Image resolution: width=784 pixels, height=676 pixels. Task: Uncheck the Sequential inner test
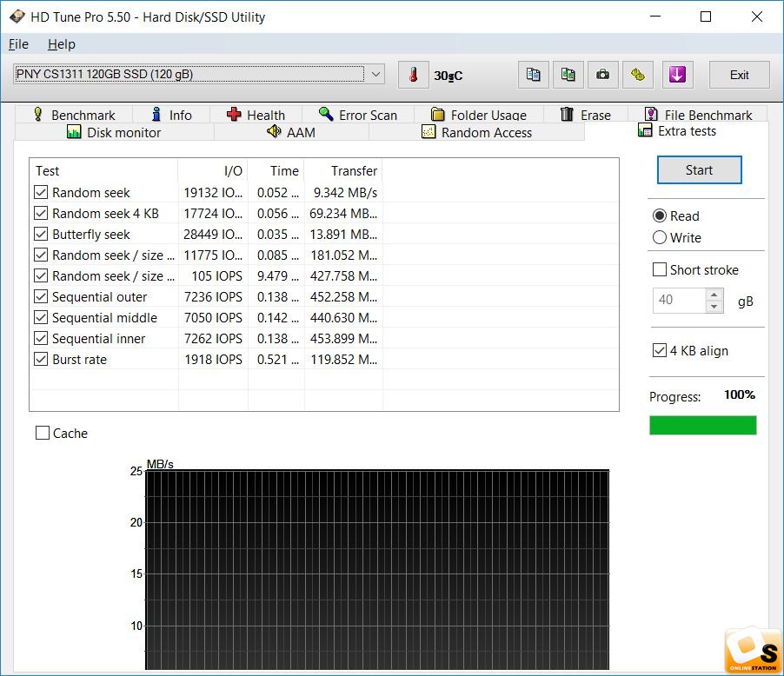tap(41, 339)
